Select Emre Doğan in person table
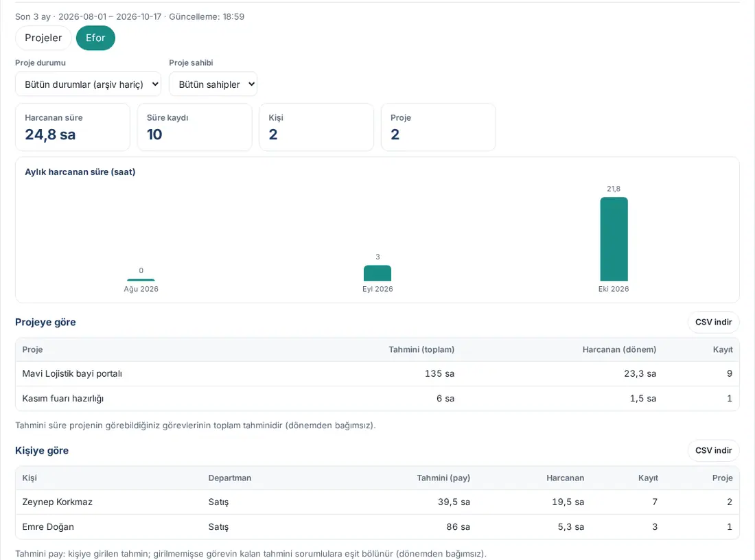 coord(48,527)
